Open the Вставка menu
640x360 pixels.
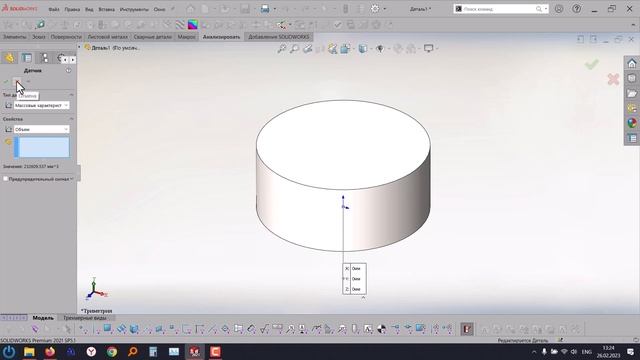[x=107, y=9]
